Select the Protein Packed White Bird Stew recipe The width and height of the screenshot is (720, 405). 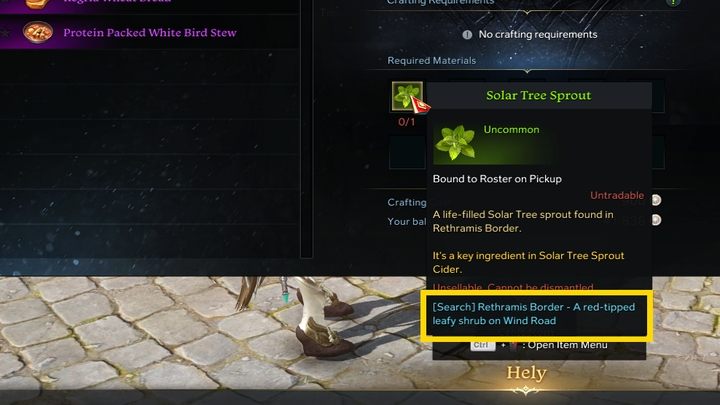pyautogui.click(x=150, y=32)
